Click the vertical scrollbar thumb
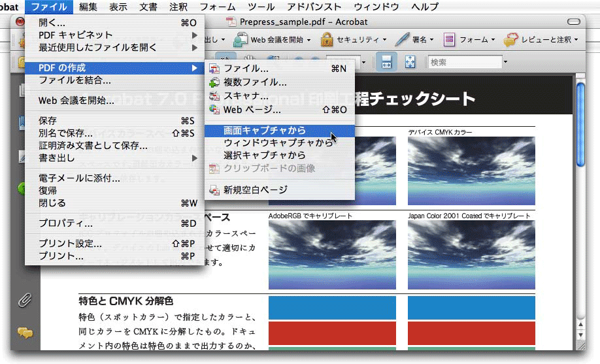 click(580, 124)
